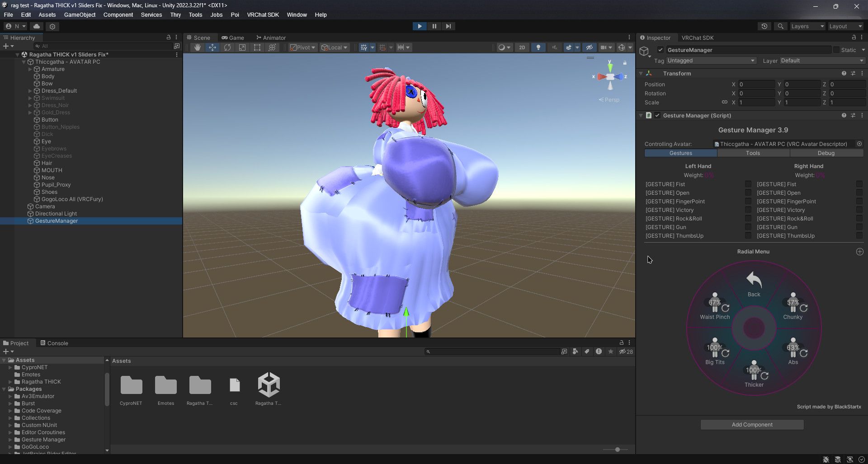Open Undo History icon
This screenshot has width=868, height=464.
[764, 26]
